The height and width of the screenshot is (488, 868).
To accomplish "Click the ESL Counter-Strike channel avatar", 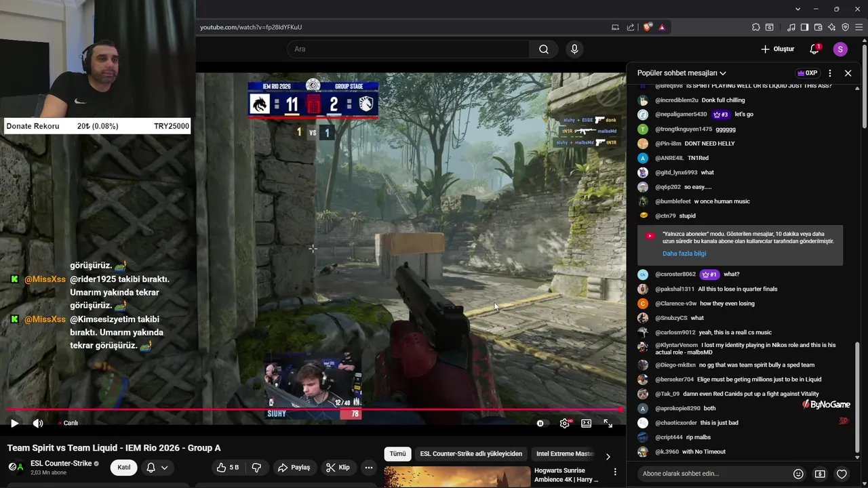I will [16, 467].
